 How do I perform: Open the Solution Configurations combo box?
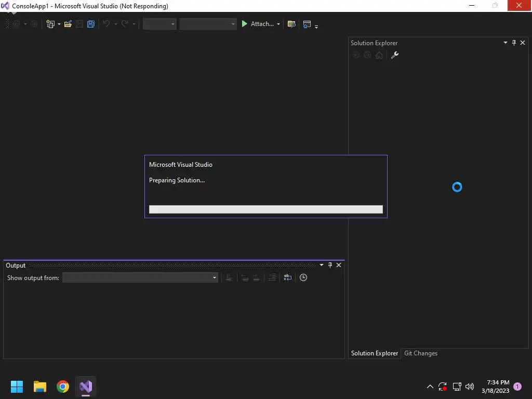[x=159, y=24]
